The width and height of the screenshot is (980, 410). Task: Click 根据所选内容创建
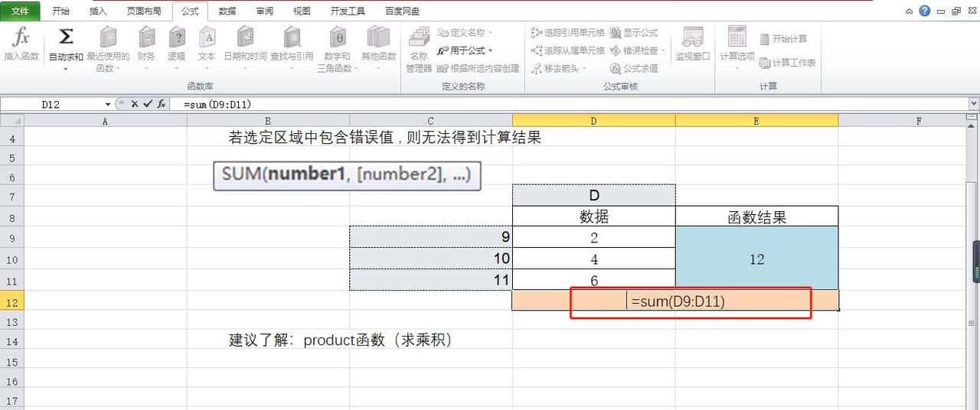tap(479, 68)
